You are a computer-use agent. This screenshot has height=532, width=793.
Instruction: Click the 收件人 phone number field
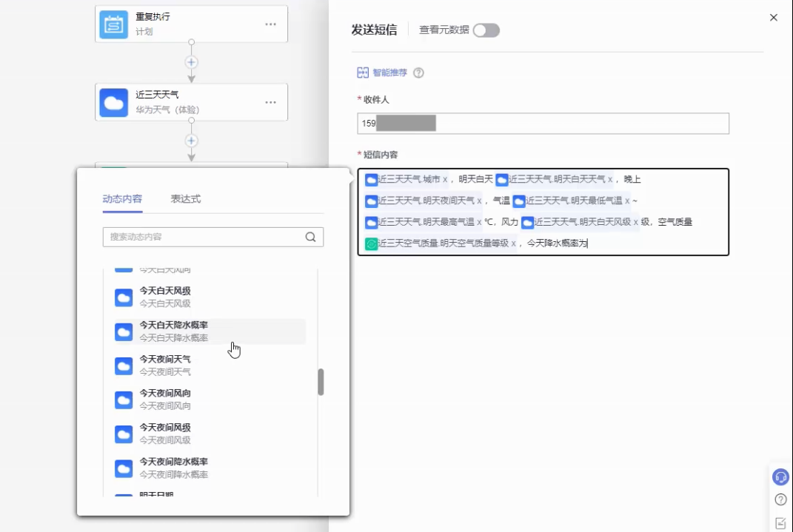pos(543,124)
